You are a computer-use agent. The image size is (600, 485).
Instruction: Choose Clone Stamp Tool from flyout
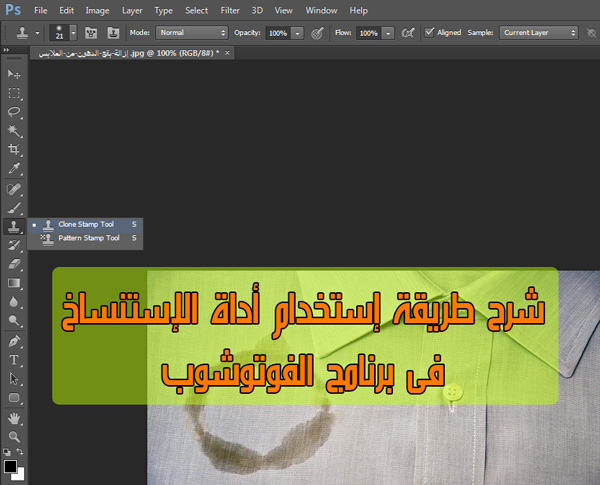85,224
